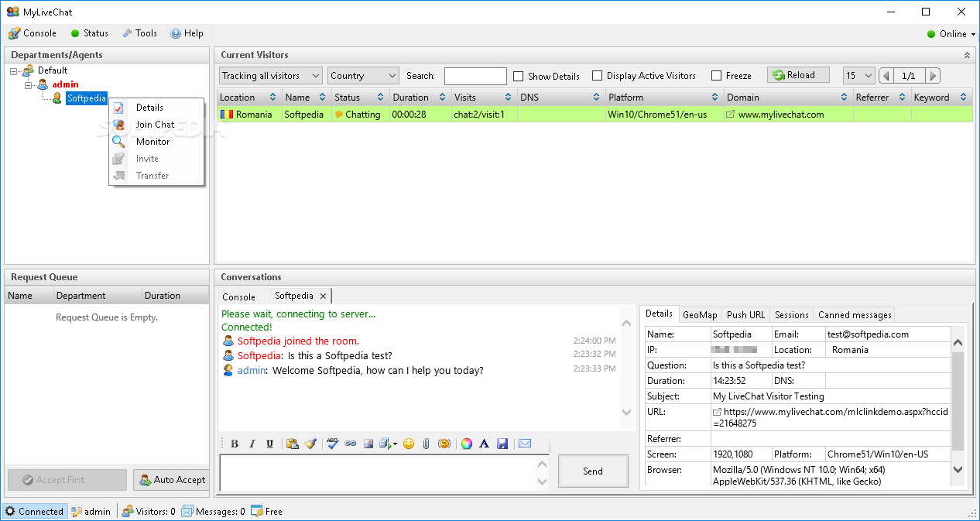
Task: Open the smiley emoticon picker
Action: click(409, 444)
